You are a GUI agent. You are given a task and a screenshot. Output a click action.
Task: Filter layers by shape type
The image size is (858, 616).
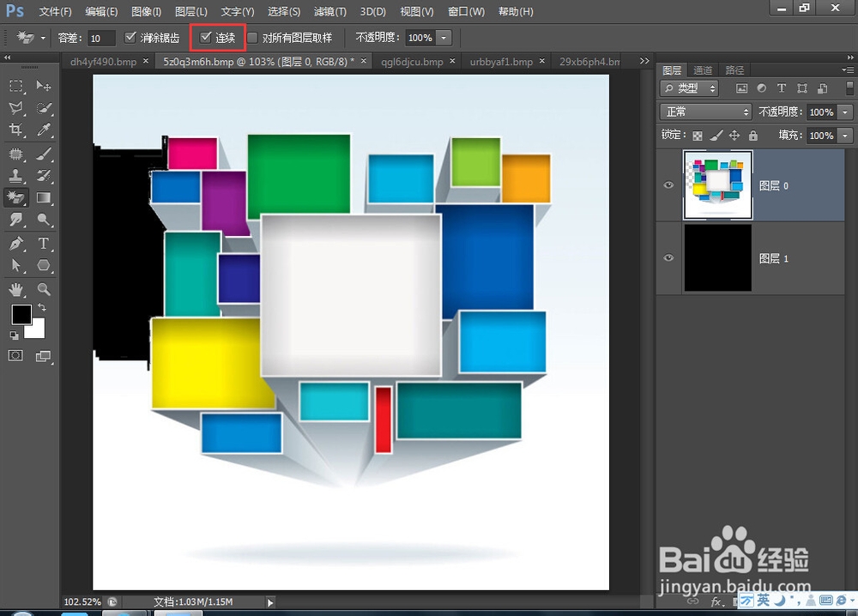pyautogui.click(x=802, y=88)
